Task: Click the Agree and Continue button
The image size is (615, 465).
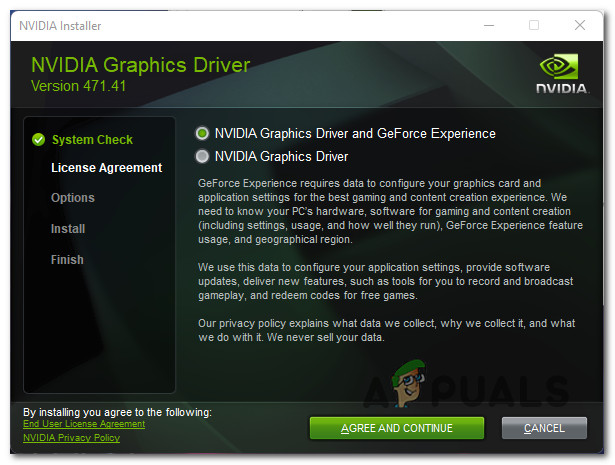Action: tap(397, 428)
